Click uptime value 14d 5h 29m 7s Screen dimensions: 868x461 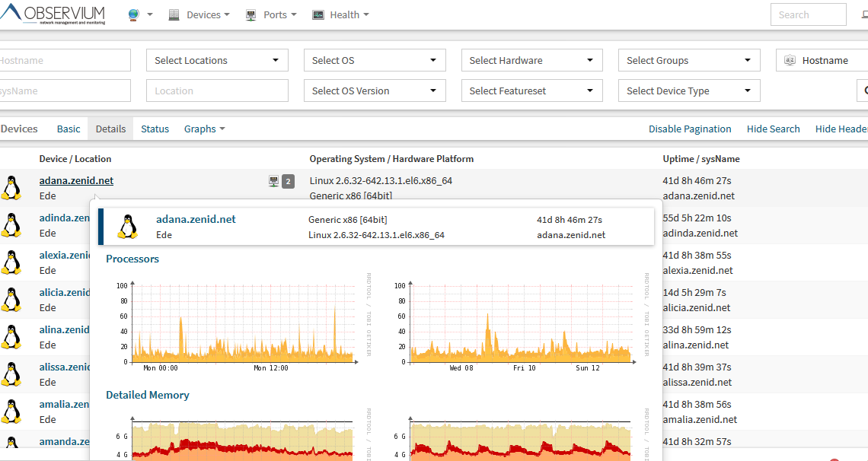click(694, 292)
